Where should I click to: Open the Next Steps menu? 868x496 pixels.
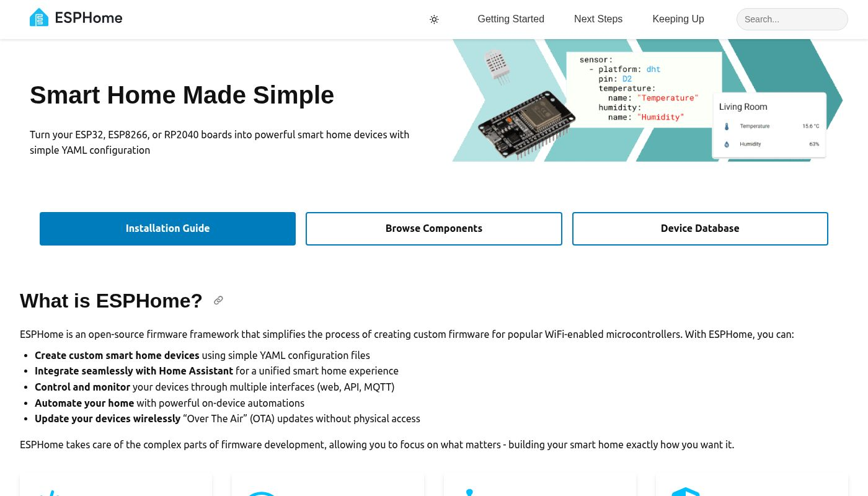598,19
